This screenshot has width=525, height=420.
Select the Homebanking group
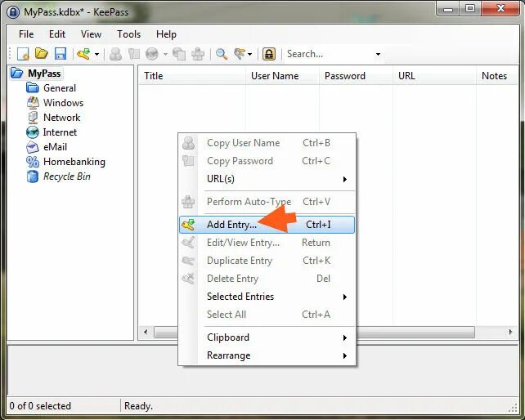tap(74, 162)
